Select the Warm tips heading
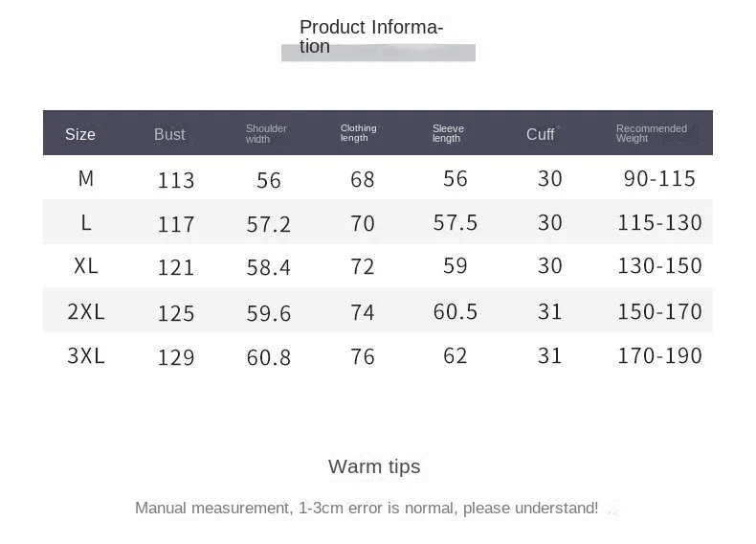The image size is (756, 544). click(374, 466)
